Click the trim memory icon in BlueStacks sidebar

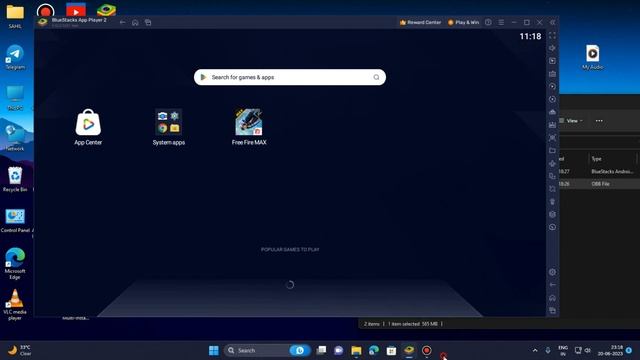552,202
